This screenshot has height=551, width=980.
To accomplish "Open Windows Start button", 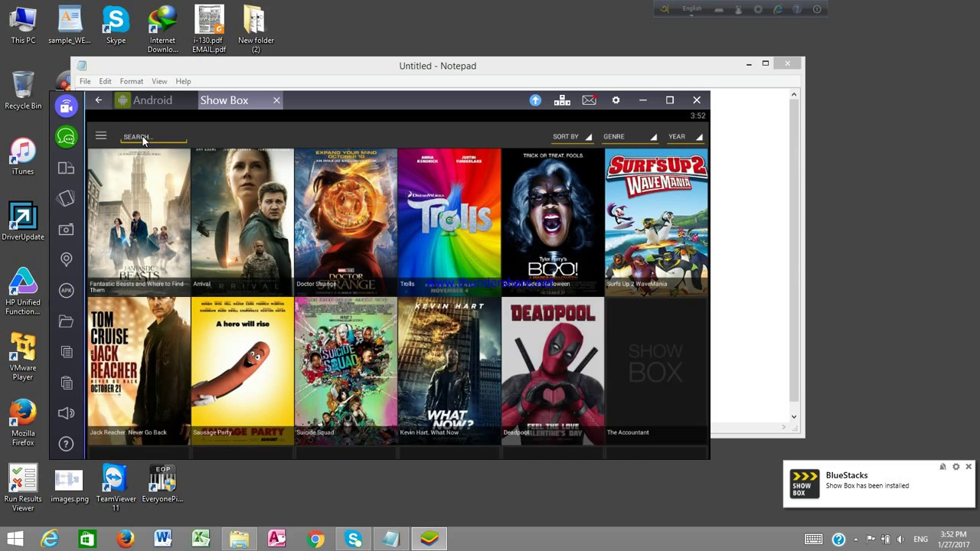I will click(15, 540).
